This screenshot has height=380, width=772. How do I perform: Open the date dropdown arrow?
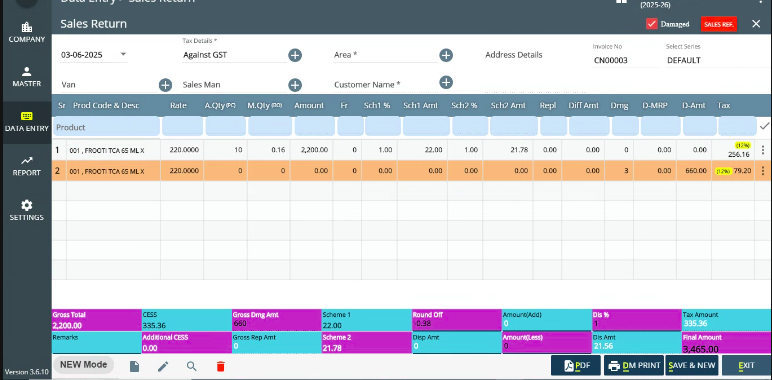point(123,54)
